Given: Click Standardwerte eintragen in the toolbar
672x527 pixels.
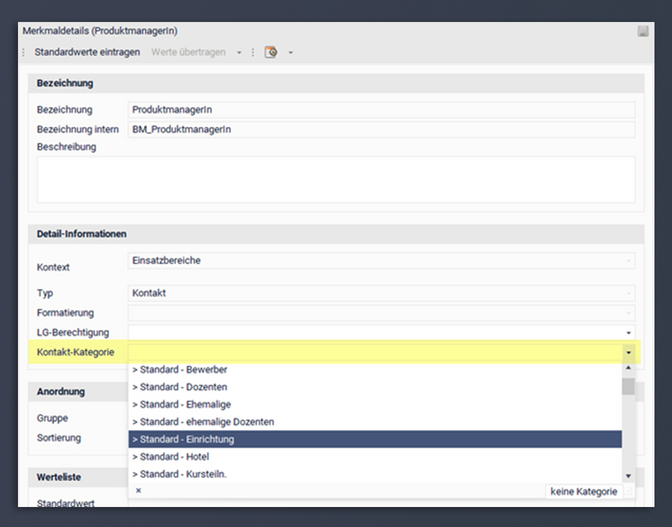Looking at the screenshot, I should [87, 52].
